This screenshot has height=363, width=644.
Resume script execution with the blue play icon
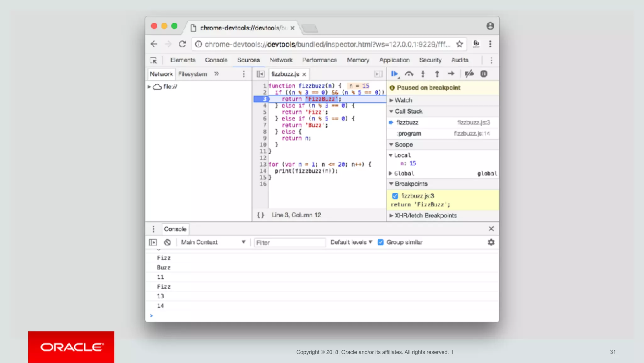(394, 74)
